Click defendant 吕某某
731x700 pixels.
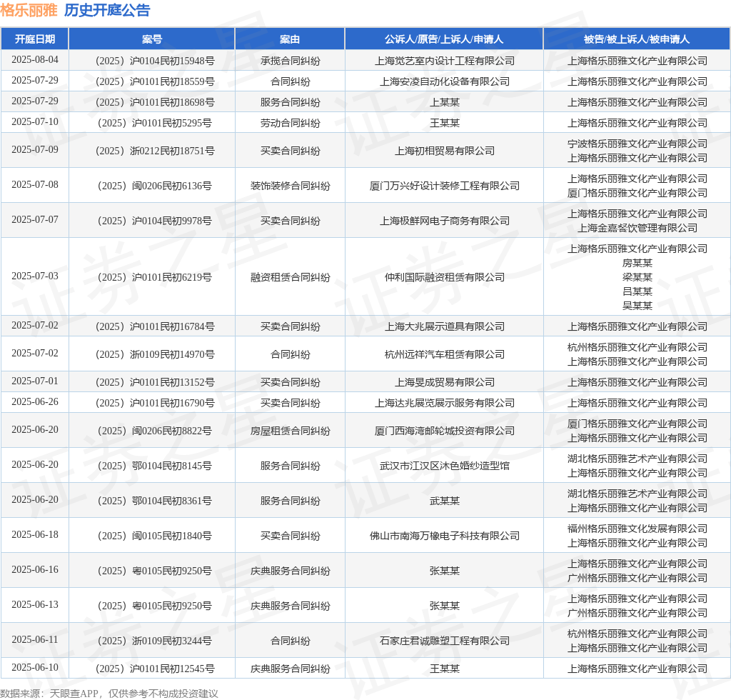point(637,291)
